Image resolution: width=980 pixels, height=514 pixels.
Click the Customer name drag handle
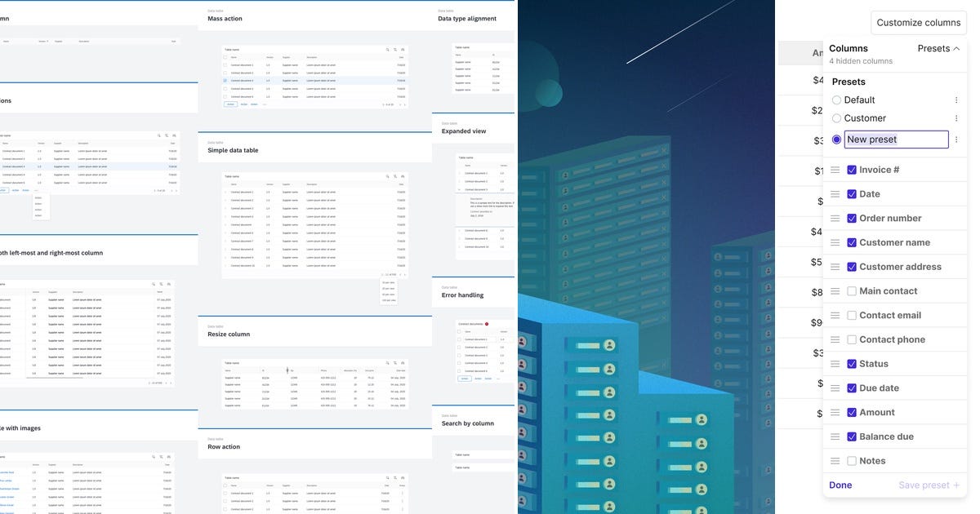coord(835,242)
